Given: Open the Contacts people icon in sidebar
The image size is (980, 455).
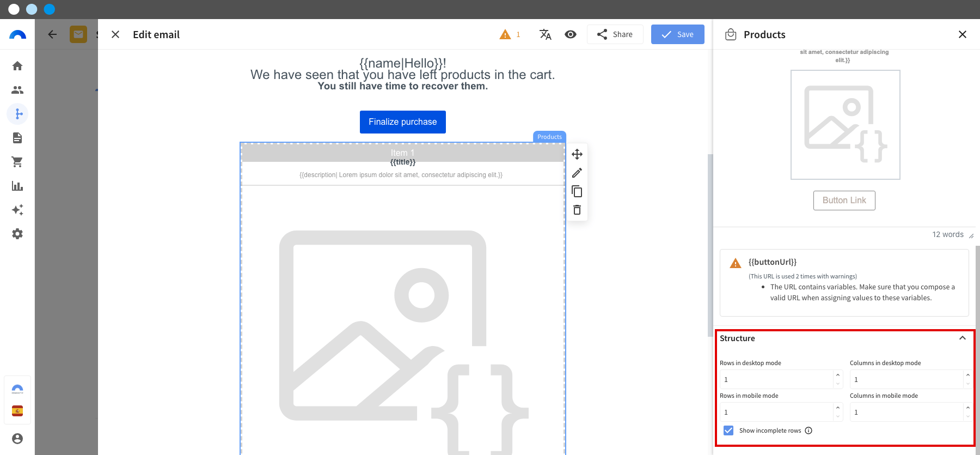Looking at the screenshot, I should point(17,90).
